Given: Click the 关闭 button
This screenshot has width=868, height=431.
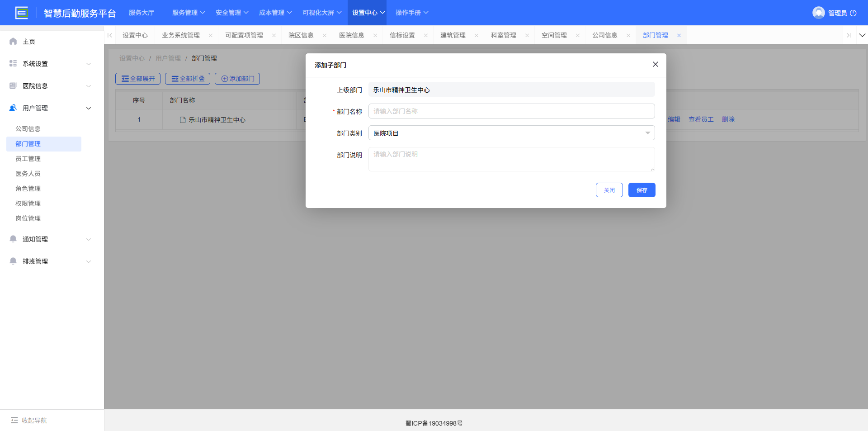Looking at the screenshot, I should (x=609, y=190).
